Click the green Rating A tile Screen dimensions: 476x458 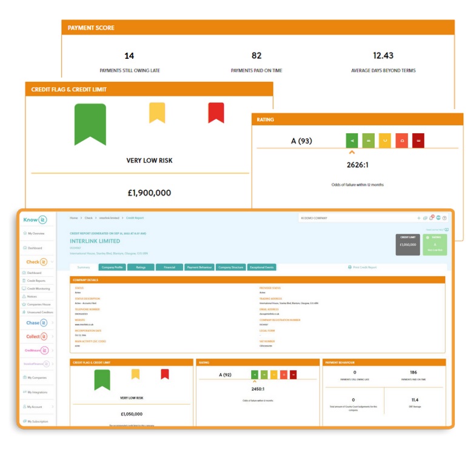coord(435,245)
